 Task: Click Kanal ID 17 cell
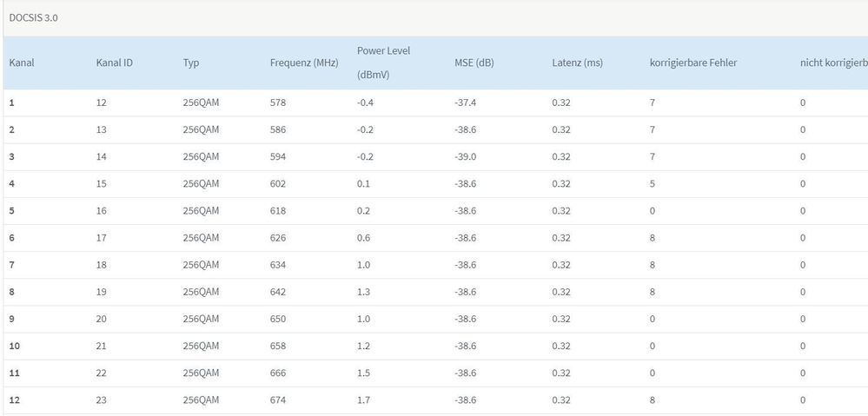tap(102, 238)
